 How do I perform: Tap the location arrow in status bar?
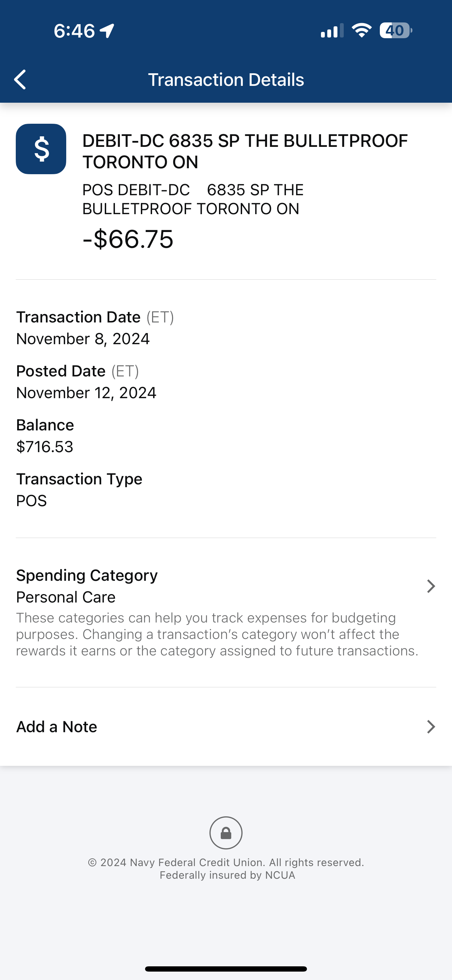(x=107, y=30)
